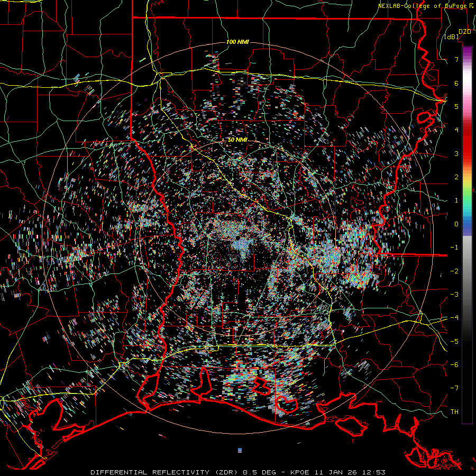This screenshot has height=476, width=476.
Task: Click the TH threshold label on legend
Action: (x=454, y=412)
